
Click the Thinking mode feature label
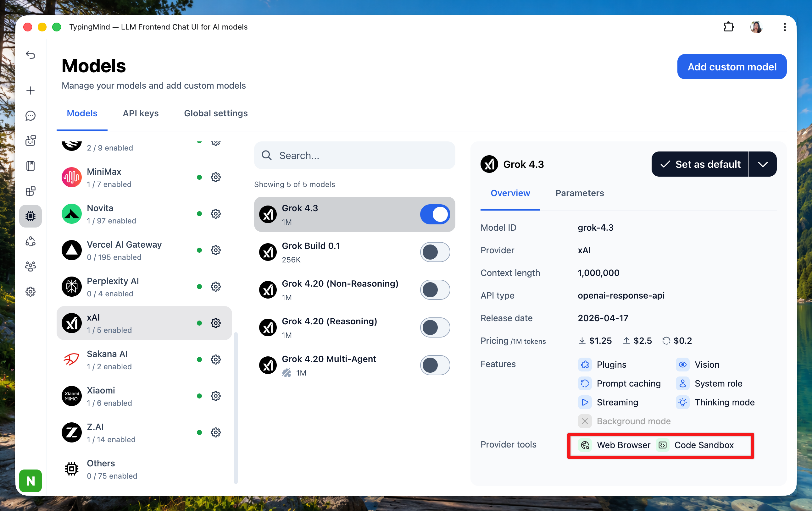click(725, 403)
